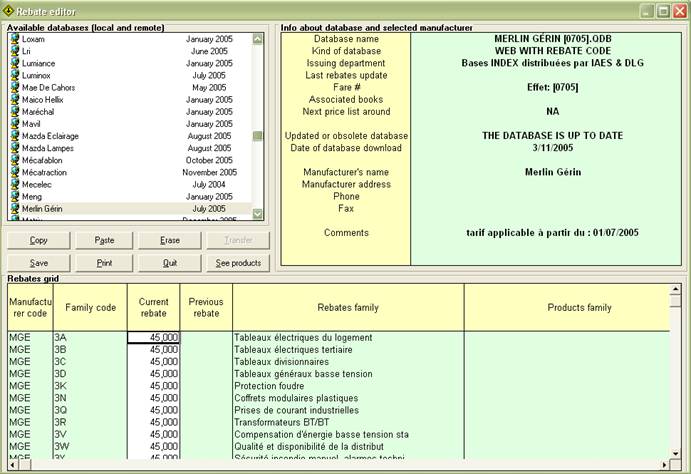Click the database icon next to Lri
Image resolution: width=691 pixels, height=474 pixels.
pos(15,51)
